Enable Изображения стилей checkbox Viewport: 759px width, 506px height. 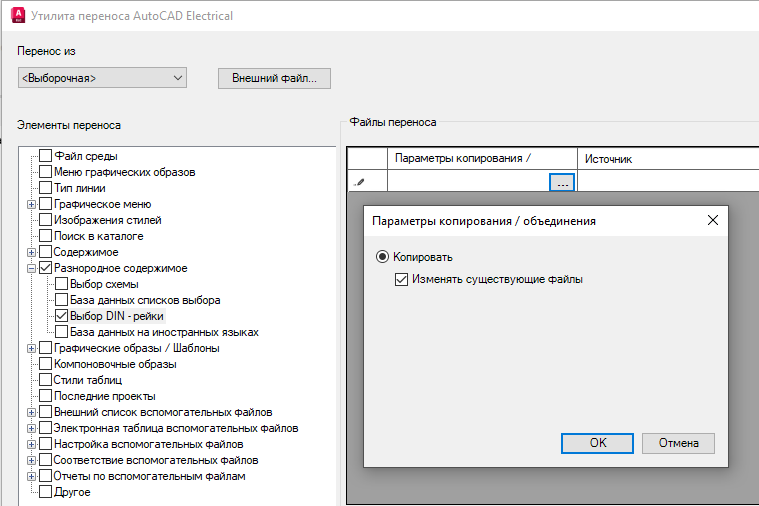click(x=46, y=220)
